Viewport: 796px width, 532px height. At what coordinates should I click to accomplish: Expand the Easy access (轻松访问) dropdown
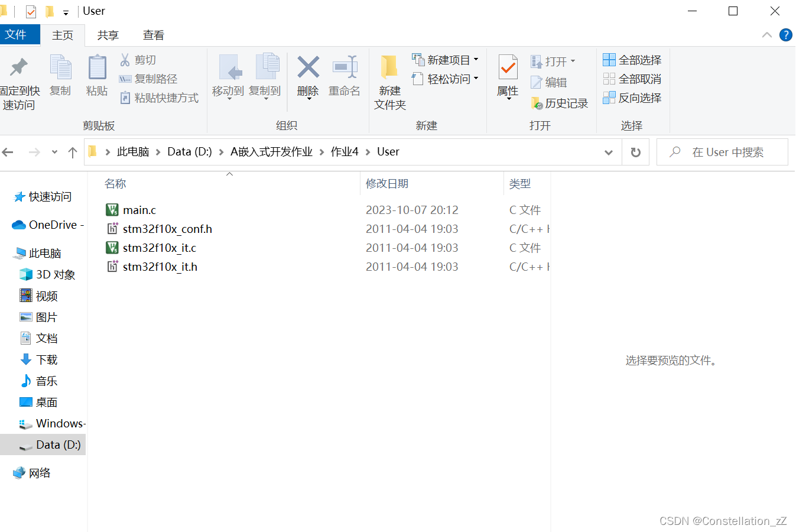tap(476, 79)
